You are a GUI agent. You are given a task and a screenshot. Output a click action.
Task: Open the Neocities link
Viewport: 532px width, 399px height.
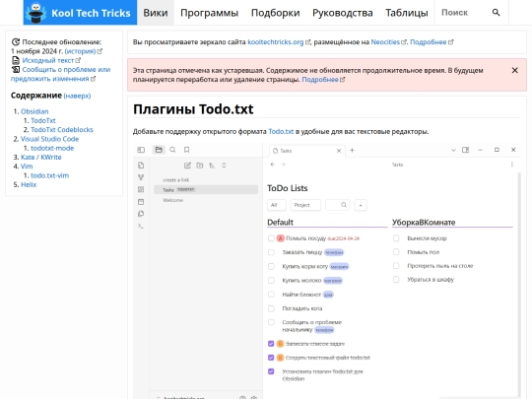385,42
